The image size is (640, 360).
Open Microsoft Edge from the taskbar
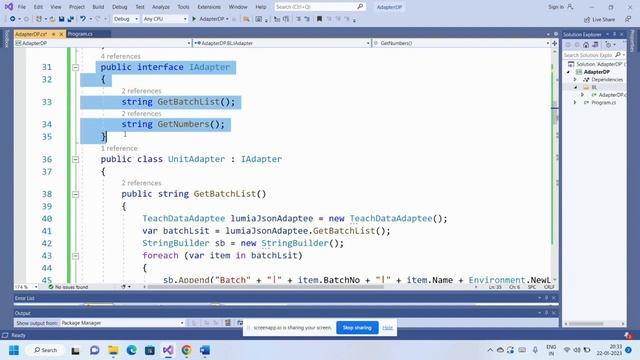pyautogui.click(x=131, y=350)
